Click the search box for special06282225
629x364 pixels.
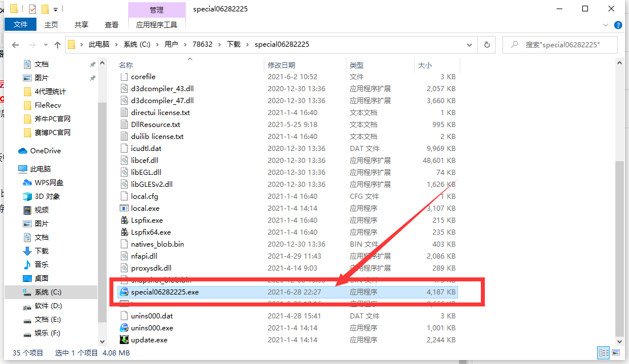(561, 44)
